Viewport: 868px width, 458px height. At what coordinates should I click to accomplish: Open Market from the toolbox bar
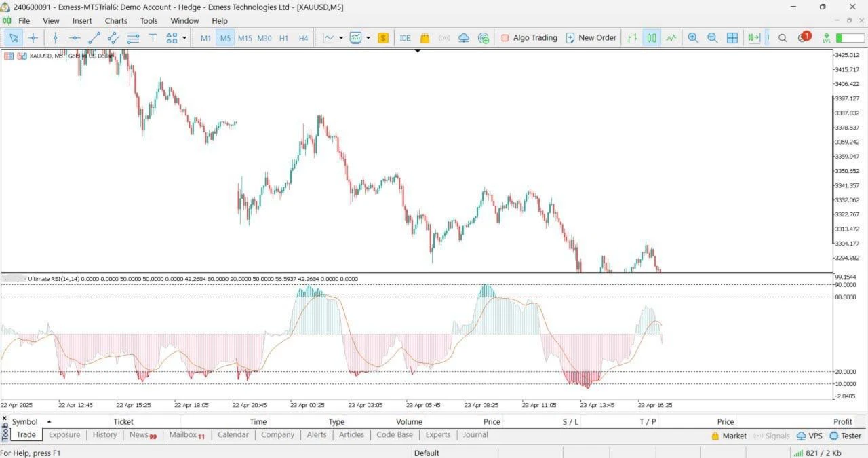pos(728,436)
